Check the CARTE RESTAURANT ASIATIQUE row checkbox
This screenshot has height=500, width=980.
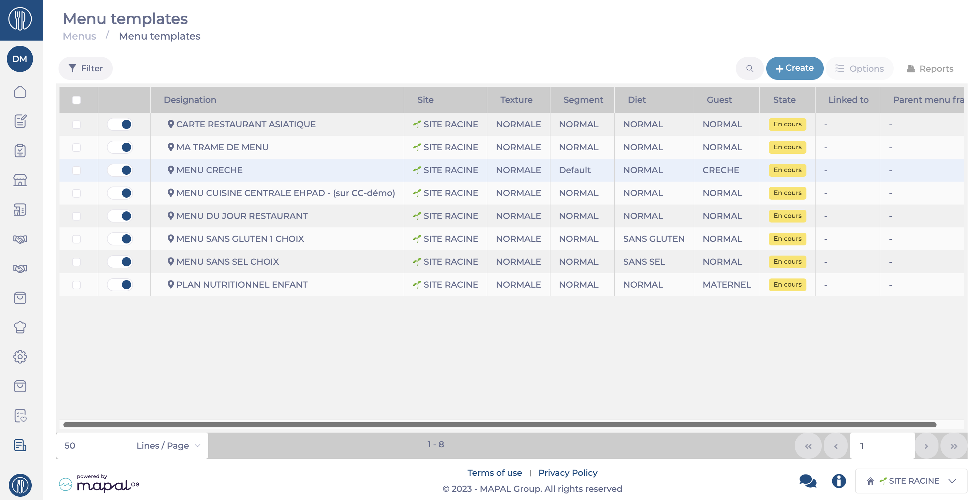click(x=76, y=125)
